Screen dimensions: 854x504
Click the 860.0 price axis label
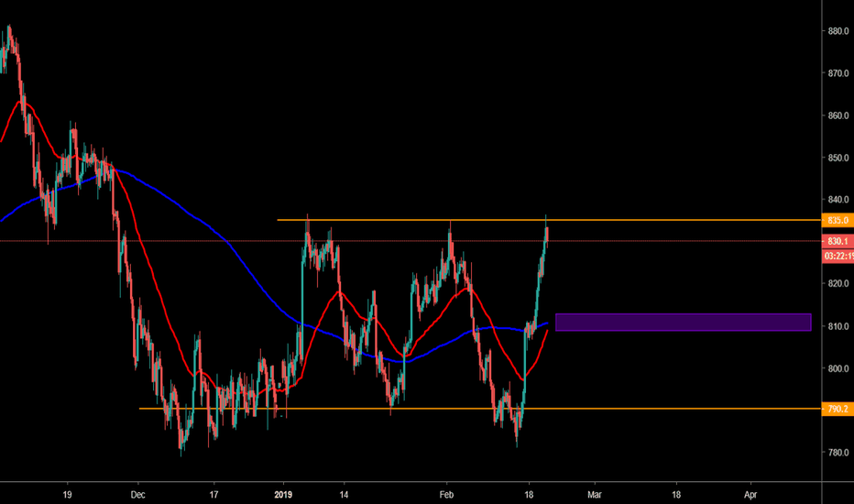[x=838, y=115]
